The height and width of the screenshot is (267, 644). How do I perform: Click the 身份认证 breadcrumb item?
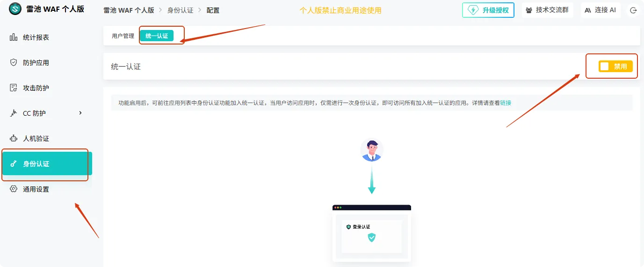[180, 10]
